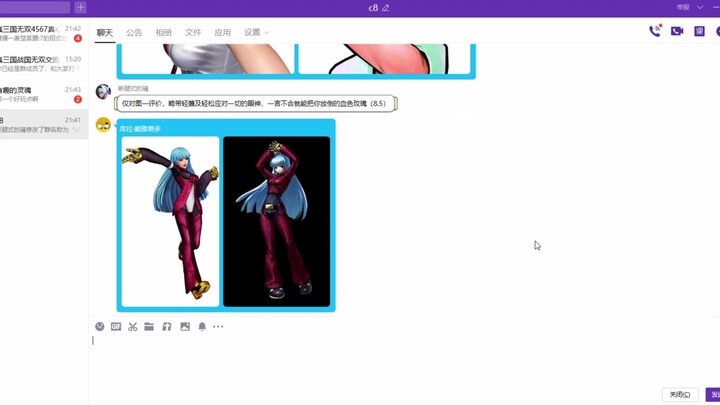
Task: Click the yellow emoji avatar
Action: click(103, 124)
